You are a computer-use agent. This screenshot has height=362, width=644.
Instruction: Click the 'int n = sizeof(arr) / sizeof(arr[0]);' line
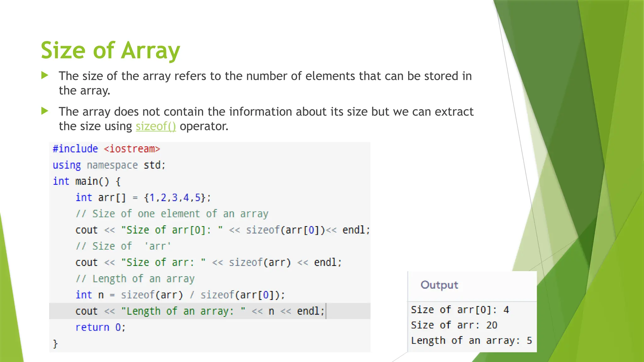coord(180,295)
